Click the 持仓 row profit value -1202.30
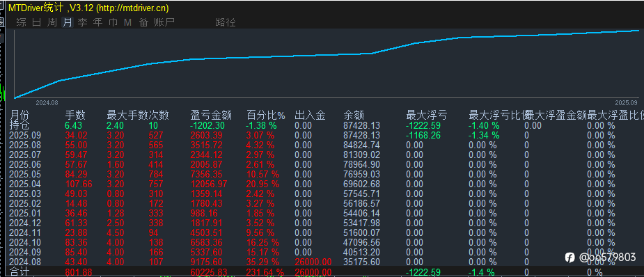644x277 pixels. click(207, 125)
